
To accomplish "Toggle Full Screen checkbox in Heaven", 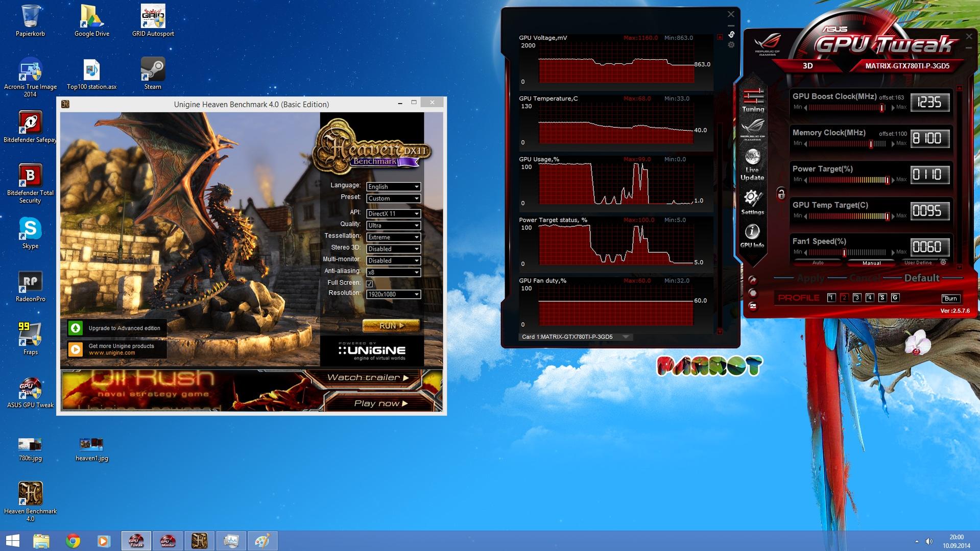I will point(369,283).
